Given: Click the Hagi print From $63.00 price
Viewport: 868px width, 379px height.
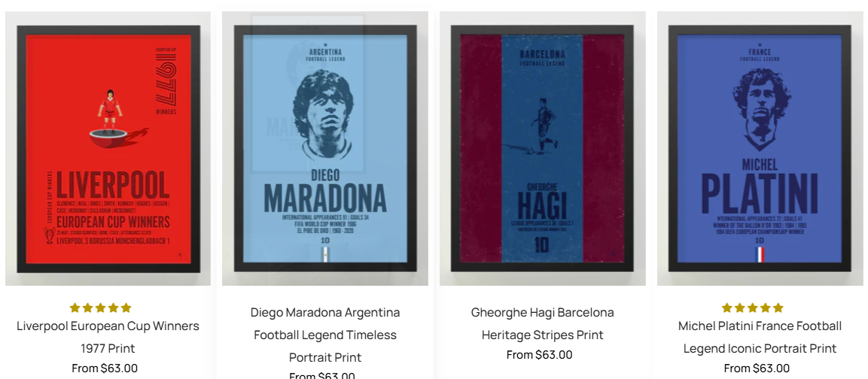Looking at the screenshot, I should (x=539, y=355).
